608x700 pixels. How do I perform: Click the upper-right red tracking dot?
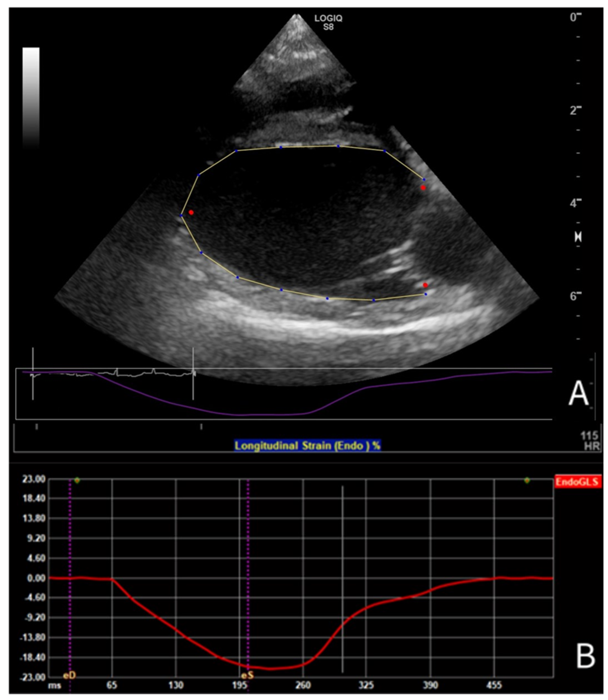pos(423,188)
